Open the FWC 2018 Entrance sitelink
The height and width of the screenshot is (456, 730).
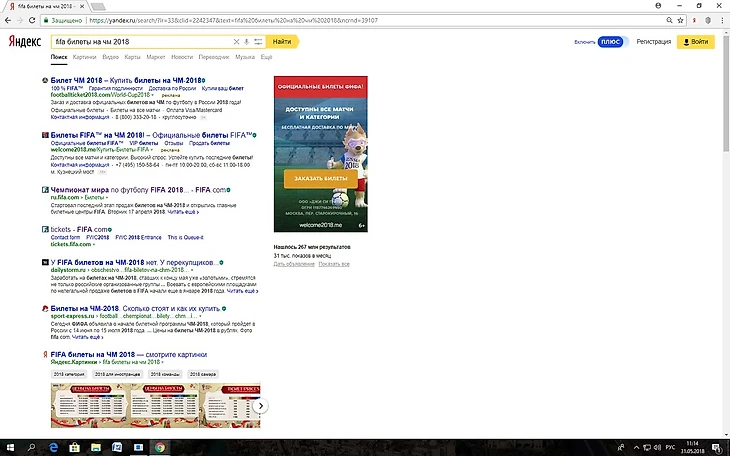[x=138, y=238]
